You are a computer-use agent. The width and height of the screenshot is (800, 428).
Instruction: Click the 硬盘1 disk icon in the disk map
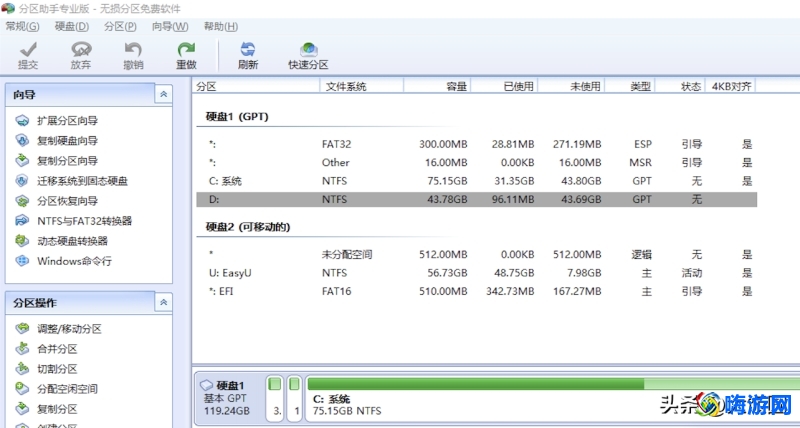[207, 386]
